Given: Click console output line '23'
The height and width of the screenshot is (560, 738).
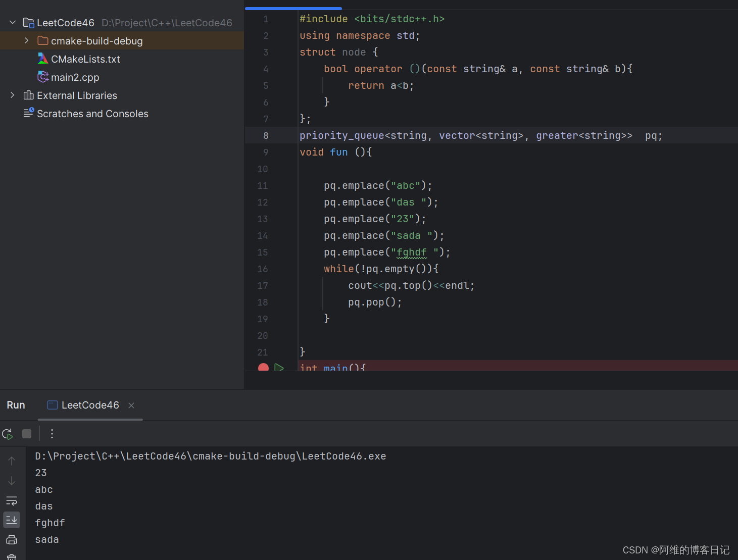Looking at the screenshot, I should point(41,473).
